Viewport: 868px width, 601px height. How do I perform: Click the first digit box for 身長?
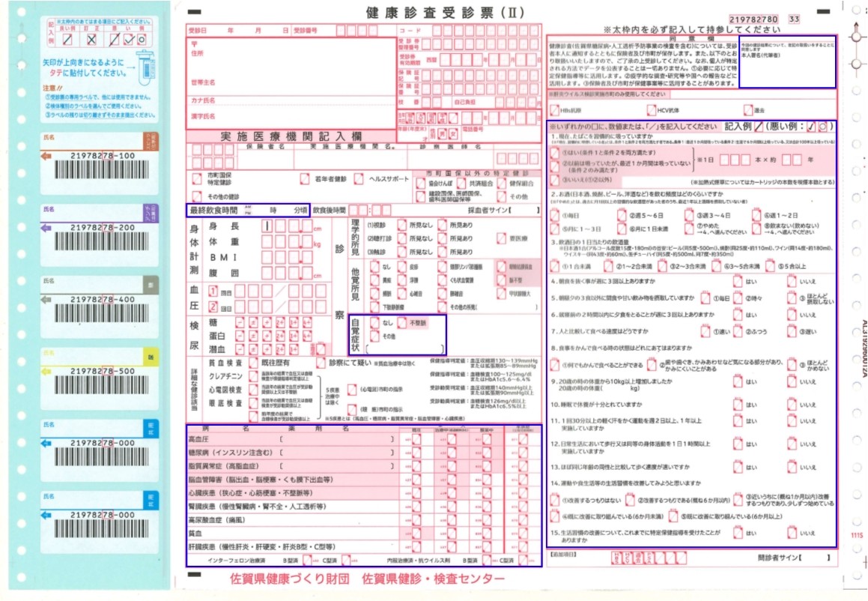point(267,226)
